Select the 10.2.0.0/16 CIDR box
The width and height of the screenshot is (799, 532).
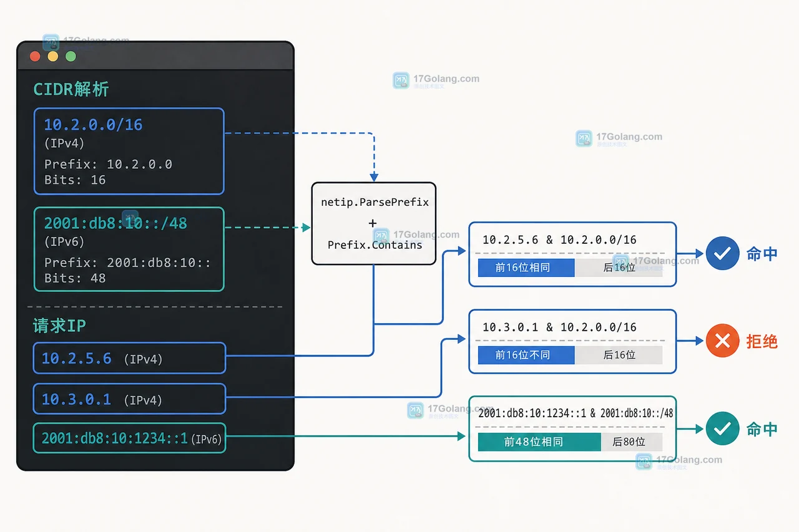129,151
